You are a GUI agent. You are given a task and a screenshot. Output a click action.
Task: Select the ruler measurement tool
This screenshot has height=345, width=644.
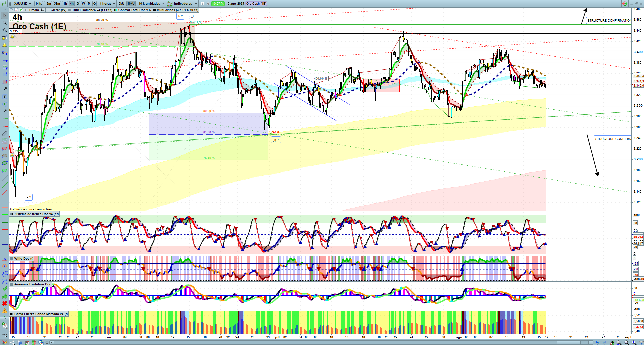click(x=5, y=134)
